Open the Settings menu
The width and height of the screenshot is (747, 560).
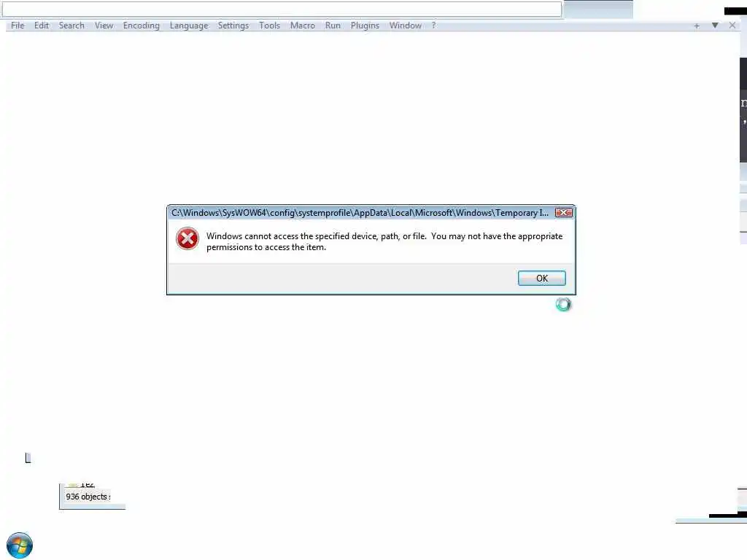pyautogui.click(x=233, y=26)
